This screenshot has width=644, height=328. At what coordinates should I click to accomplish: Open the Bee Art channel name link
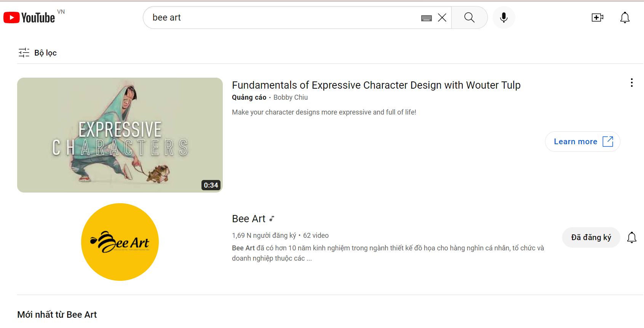point(249,219)
